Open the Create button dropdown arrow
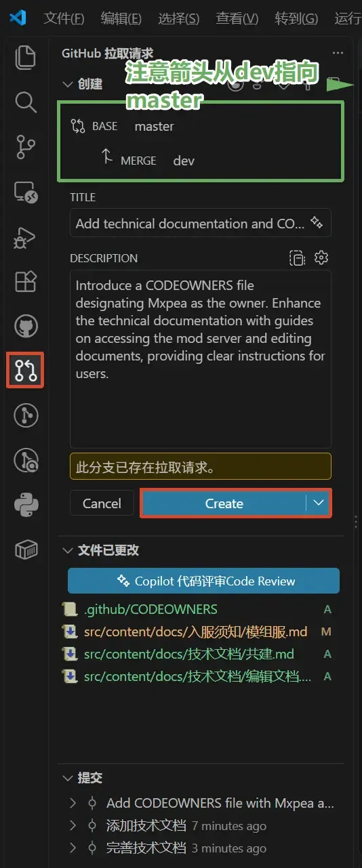 (x=319, y=503)
